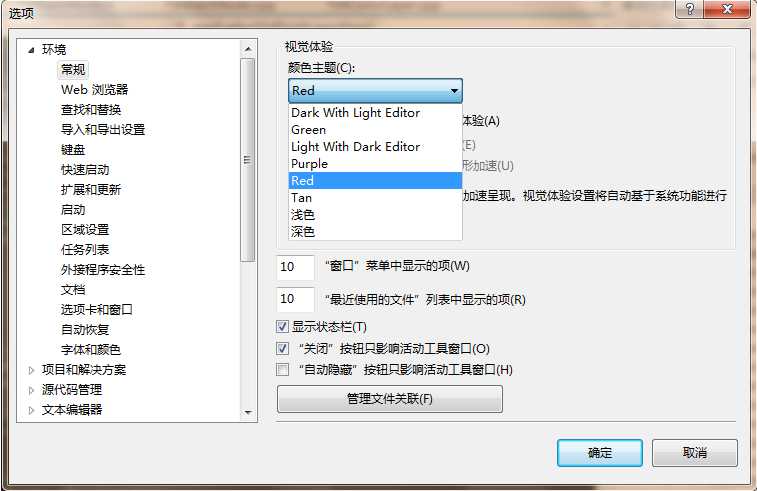The height and width of the screenshot is (491, 757).
Task: Toggle "关闭"按钮只影响活动工具窗口 checkbox
Action: [x=282, y=348]
